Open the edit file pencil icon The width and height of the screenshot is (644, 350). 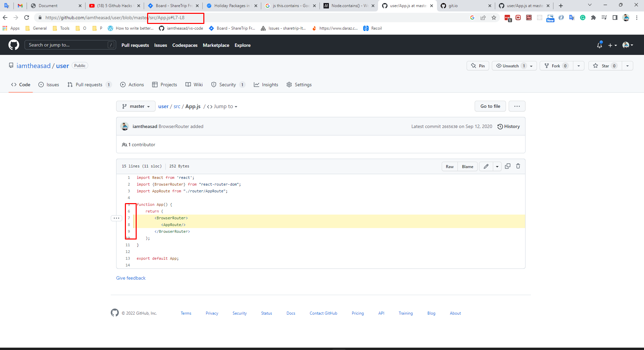[486, 166]
